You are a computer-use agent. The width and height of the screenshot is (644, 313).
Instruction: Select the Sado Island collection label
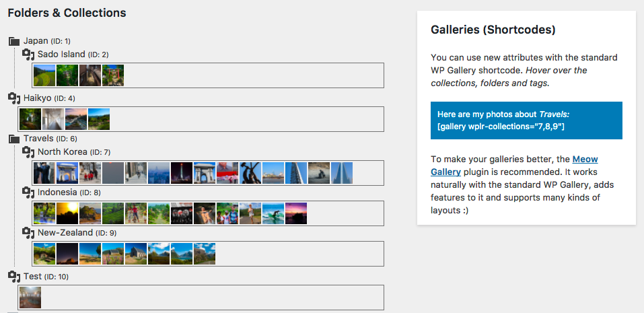[x=62, y=54]
